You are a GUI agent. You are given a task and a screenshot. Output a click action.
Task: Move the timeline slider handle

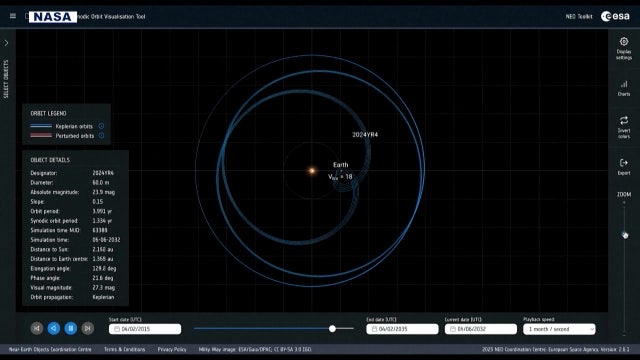(x=332, y=329)
